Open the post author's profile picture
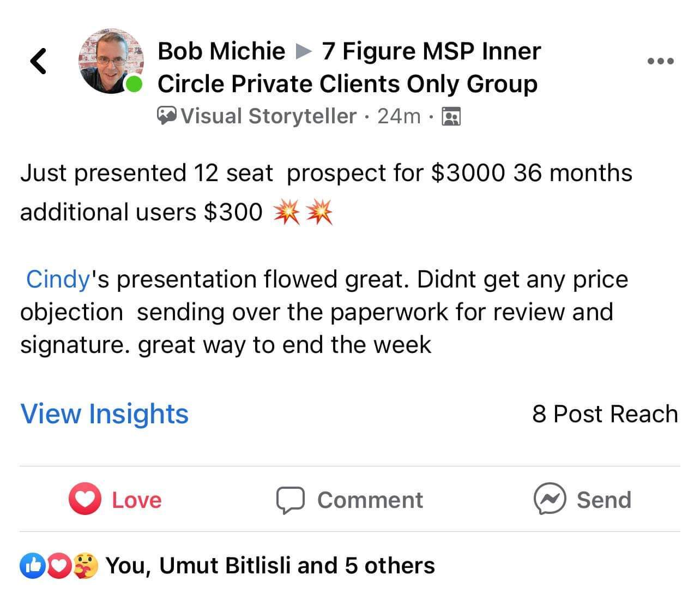This screenshot has height=605, width=700. coord(111,62)
